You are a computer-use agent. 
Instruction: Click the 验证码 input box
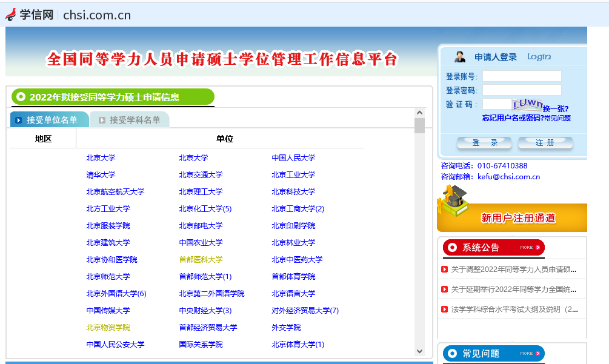(496, 104)
